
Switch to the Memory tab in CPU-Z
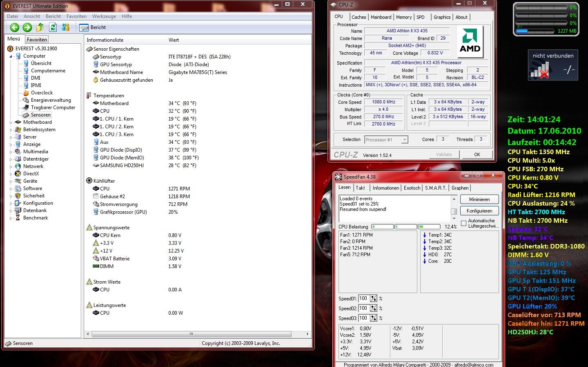(404, 17)
